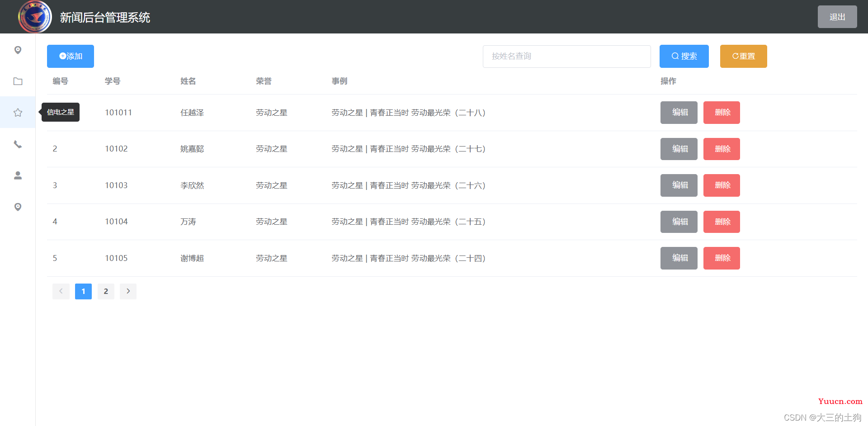Open the bottom location pin sidebar item
868x426 pixels.
[x=18, y=207]
